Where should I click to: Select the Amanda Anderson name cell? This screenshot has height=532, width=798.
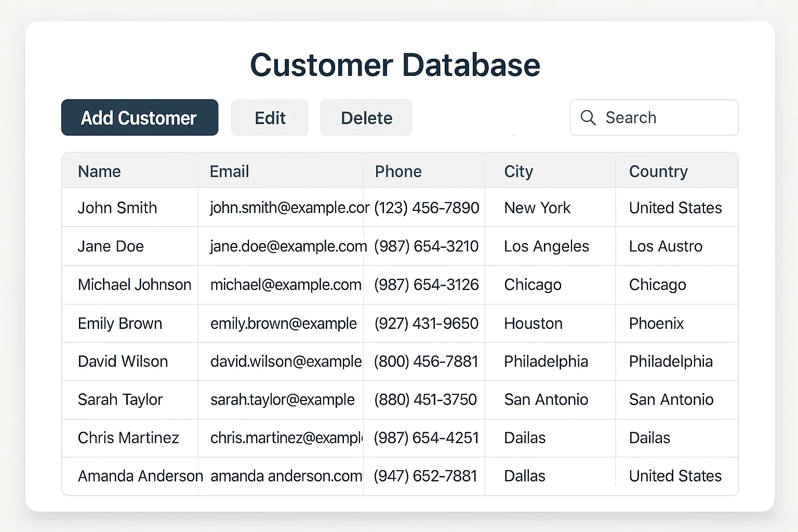click(130, 476)
